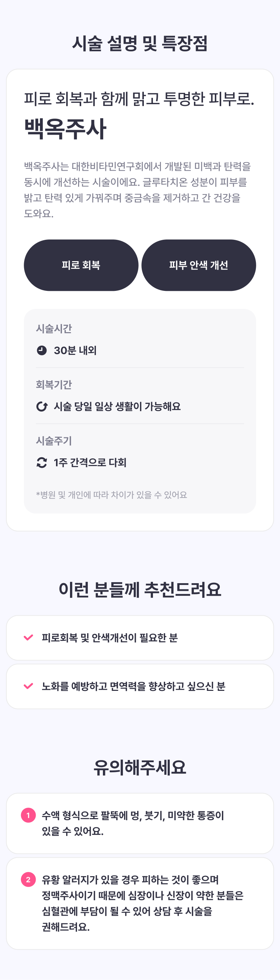Click the 시술 당일 일상 생활이 가능해요 text
The image size is (280, 980).
(117, 407)
